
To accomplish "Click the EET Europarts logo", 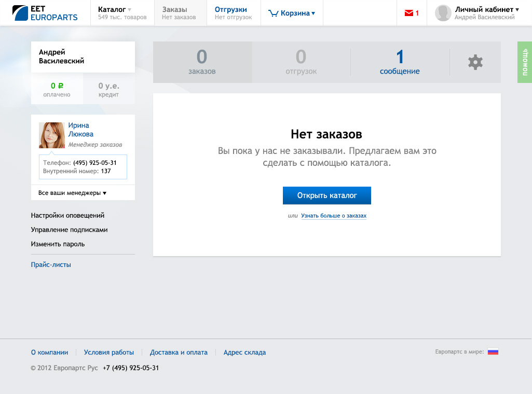I will click(45, 13).
